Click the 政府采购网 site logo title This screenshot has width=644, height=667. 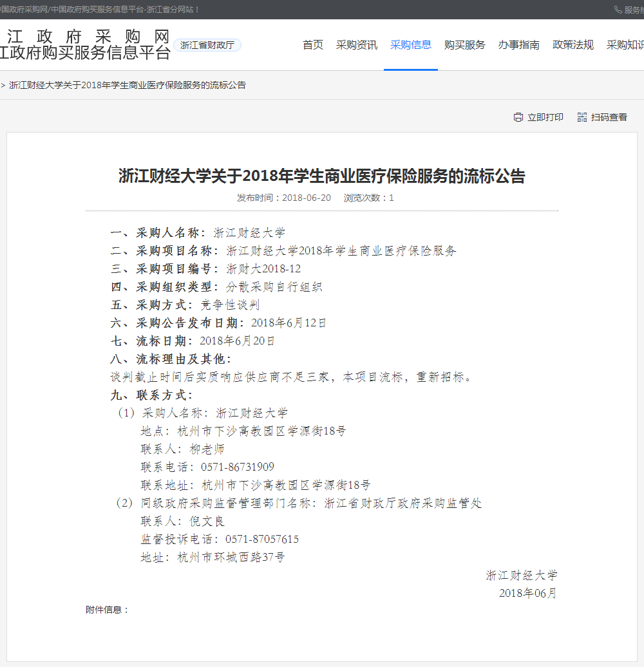pos(87,36)
